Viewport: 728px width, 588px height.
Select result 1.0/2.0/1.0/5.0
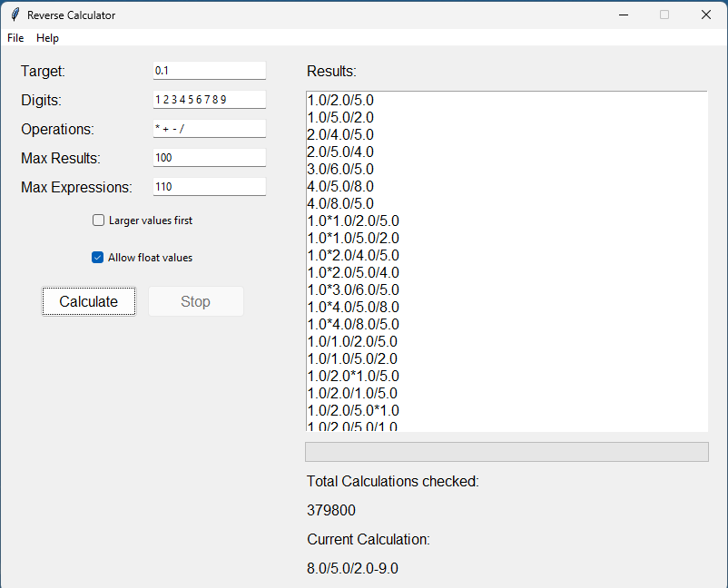352,393
